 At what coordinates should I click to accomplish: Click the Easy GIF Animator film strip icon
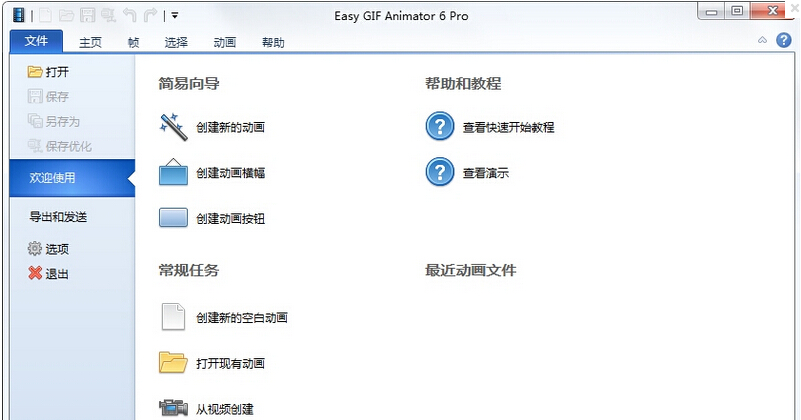(x=18, y=15)
